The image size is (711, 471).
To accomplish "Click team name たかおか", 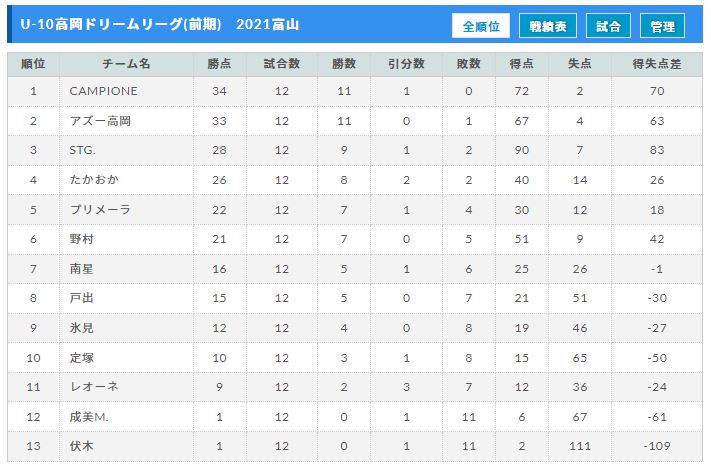I will (94, 180).
